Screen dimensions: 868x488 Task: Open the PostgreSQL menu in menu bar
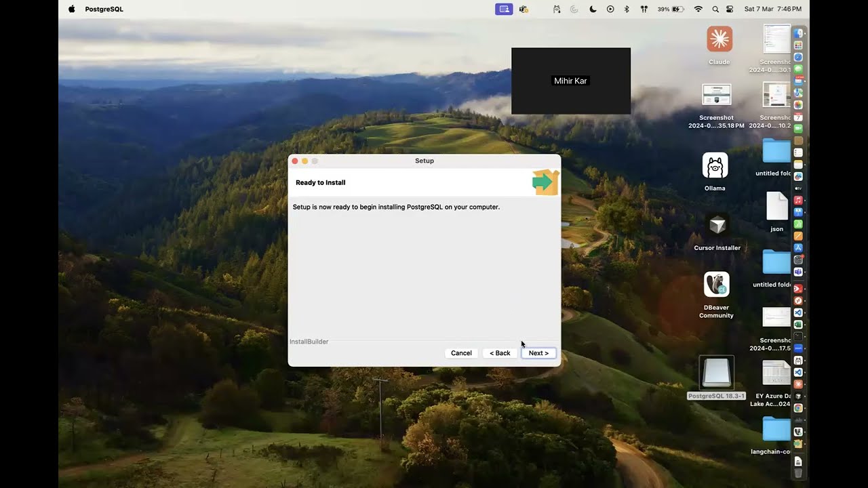[104, 9]
